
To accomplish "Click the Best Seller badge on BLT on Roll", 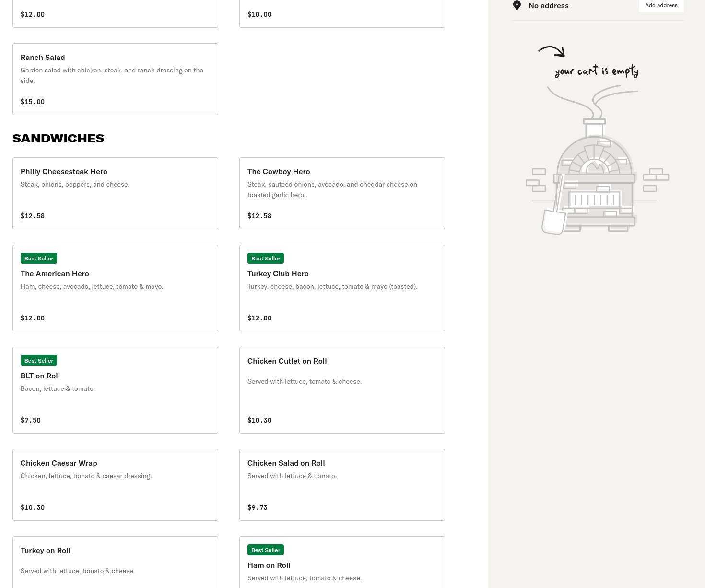I will point(39,361).
